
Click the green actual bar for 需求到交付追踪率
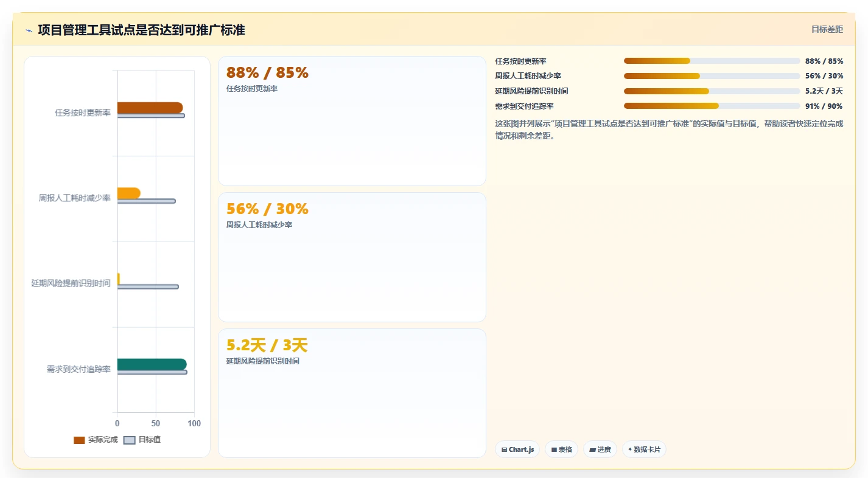tap(152, 364)
